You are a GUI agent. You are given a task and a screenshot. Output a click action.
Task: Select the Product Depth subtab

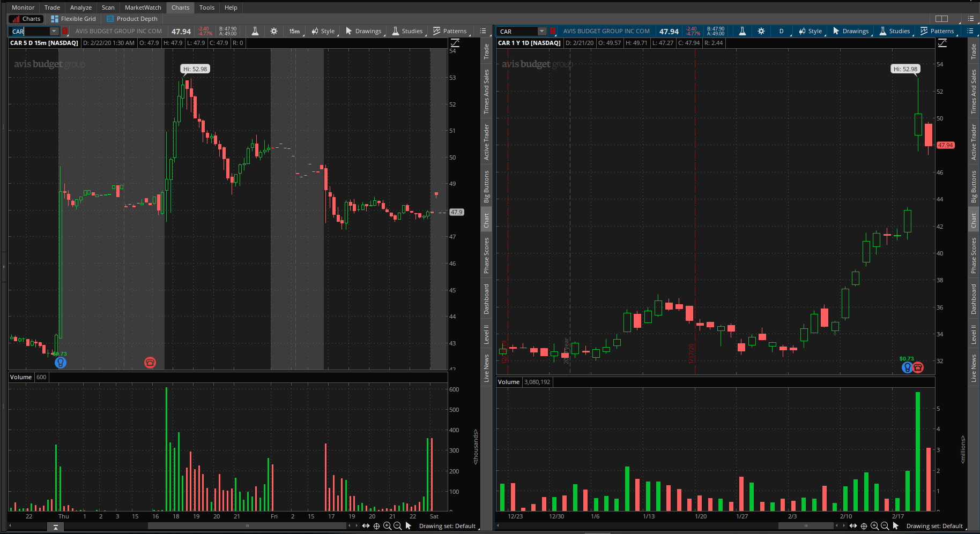point(132,19)
